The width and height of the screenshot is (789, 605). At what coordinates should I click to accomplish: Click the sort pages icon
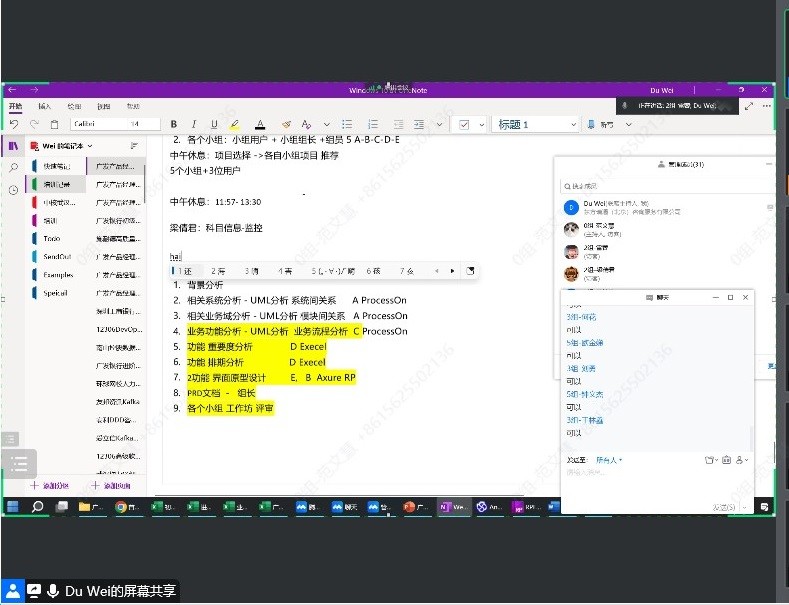(134, 146)
